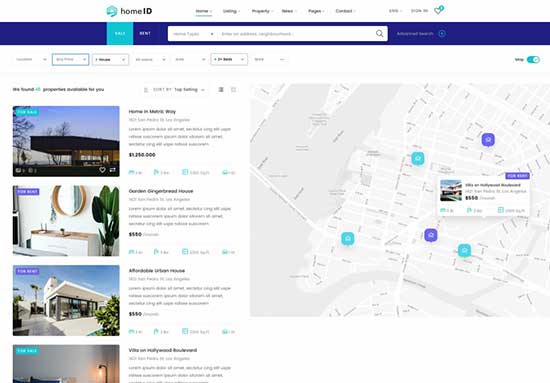Open the Location filter dropdown

pyautogui.click(x=31, y=60)
